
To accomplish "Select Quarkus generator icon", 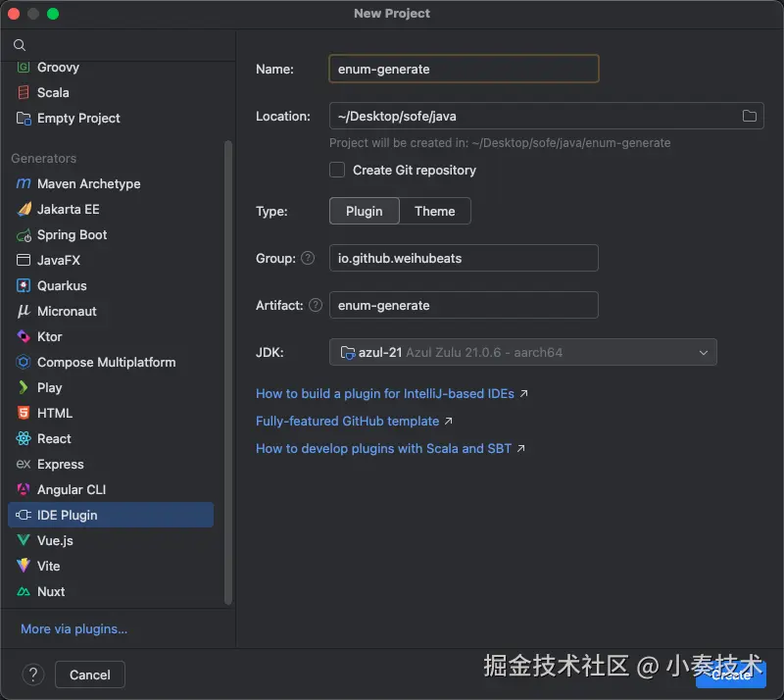I will coord(23,285).
